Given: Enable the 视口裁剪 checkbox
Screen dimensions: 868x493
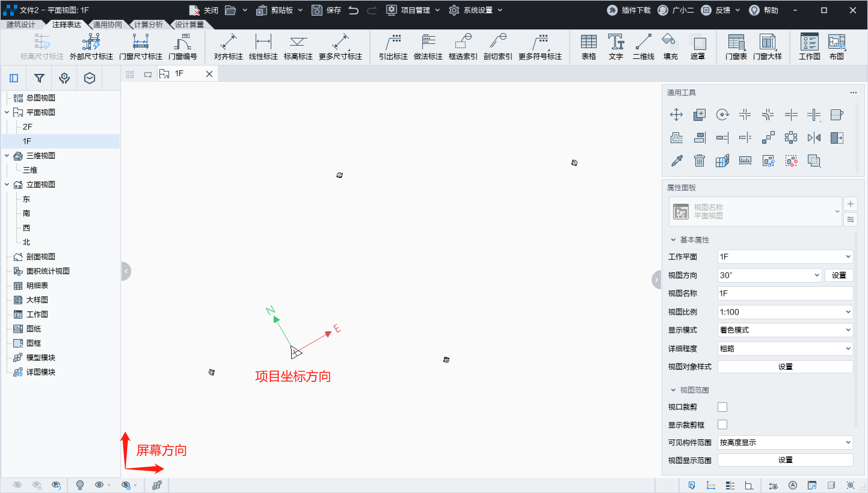Looking at the screenshot, I should (722, 407).
